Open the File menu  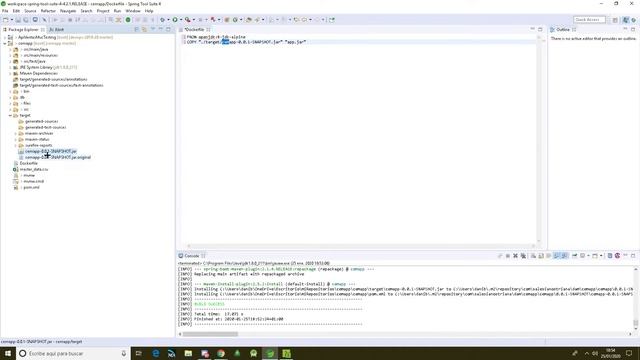pos(5,11)
